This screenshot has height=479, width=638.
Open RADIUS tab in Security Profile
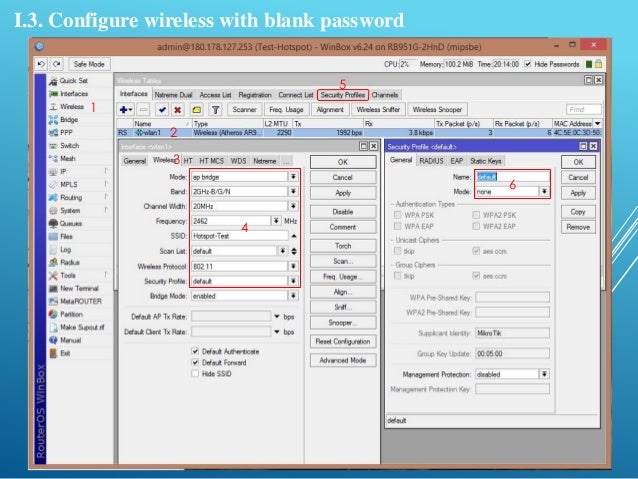point(431,161)
